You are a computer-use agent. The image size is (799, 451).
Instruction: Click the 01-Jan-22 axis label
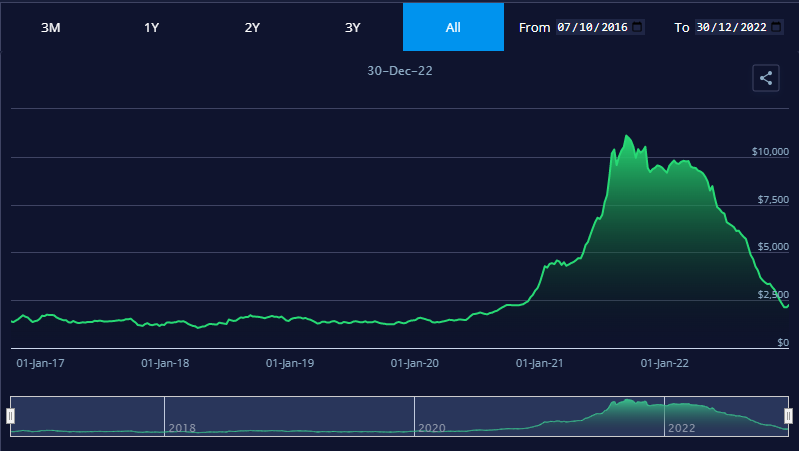coord(664,363)
